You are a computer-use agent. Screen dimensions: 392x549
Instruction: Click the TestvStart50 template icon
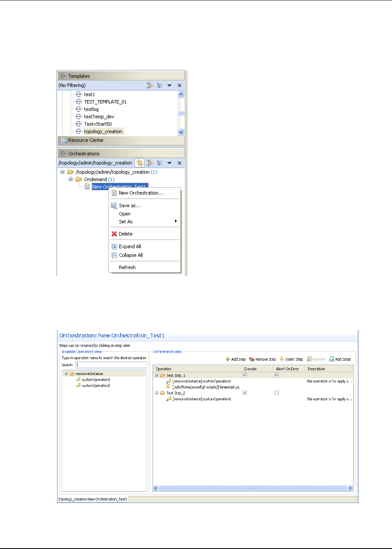pos(79,124)
